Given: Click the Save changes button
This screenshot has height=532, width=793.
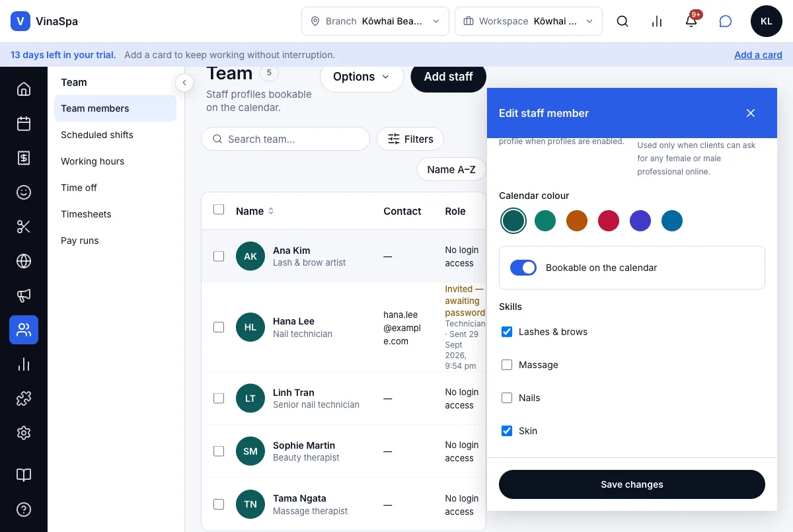Looking at the screenshot, I should (x=632, y=484).
